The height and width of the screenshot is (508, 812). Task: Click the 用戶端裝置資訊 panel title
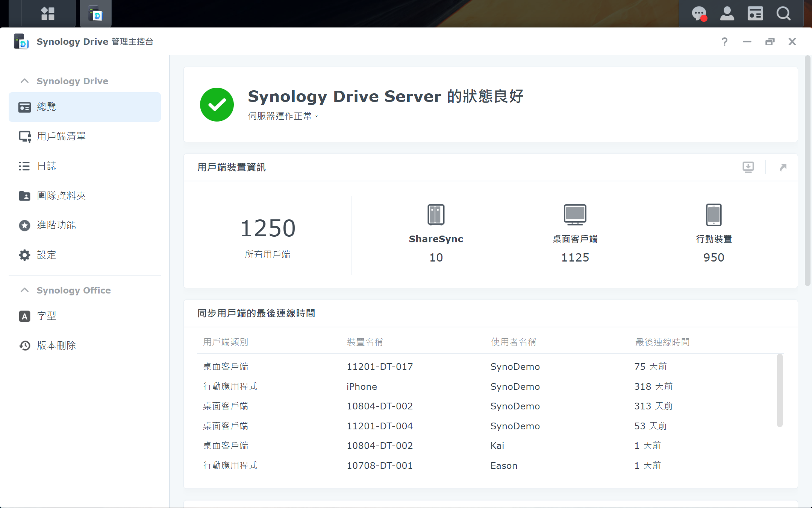[232, 167]
